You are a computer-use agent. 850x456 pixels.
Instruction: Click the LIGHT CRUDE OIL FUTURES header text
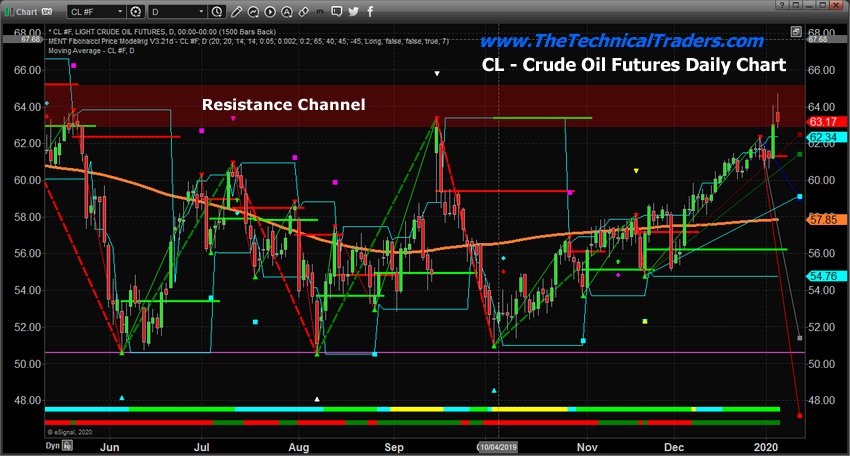click(x=162, y=32)
